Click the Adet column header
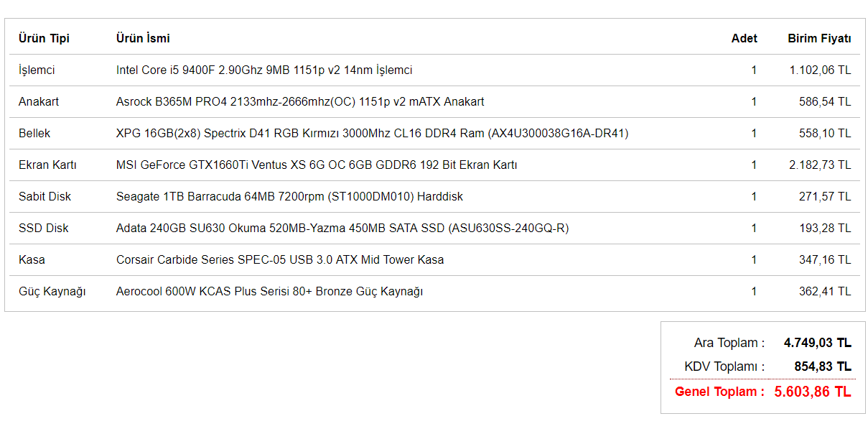This screenshot has height=429, width=868. pyautogui.click(x=745, y=39)
